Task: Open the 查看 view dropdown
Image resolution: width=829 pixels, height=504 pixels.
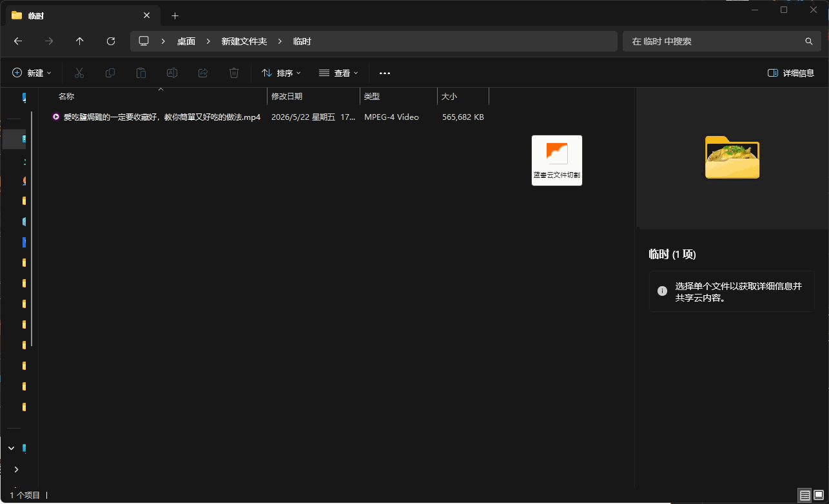Action: (x=338, y=73)
